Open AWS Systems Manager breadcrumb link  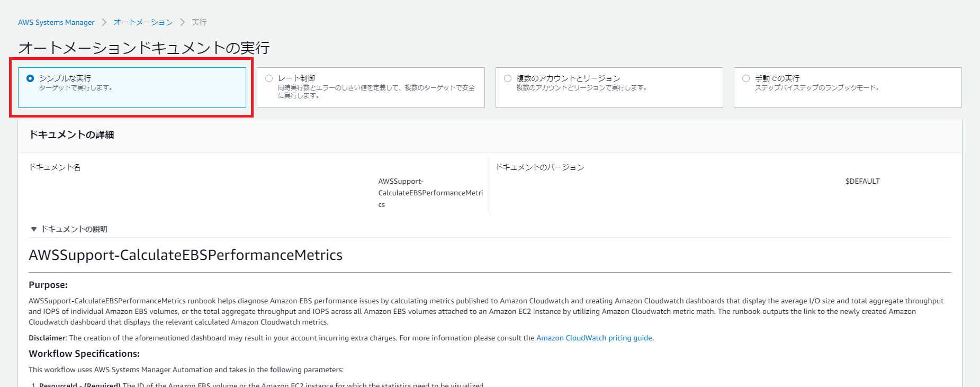(56, 22)
